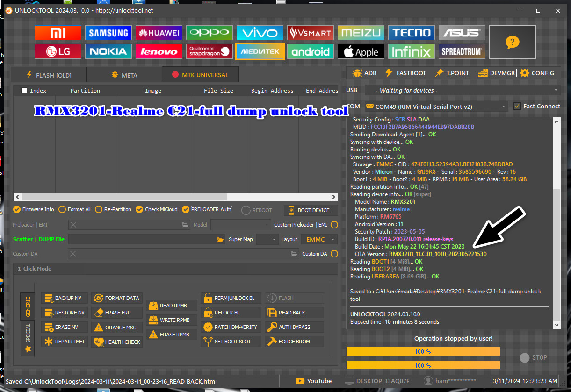Select the GENERIC vertical tab
This screenshot has height=392, width=571.
(28, 306)
